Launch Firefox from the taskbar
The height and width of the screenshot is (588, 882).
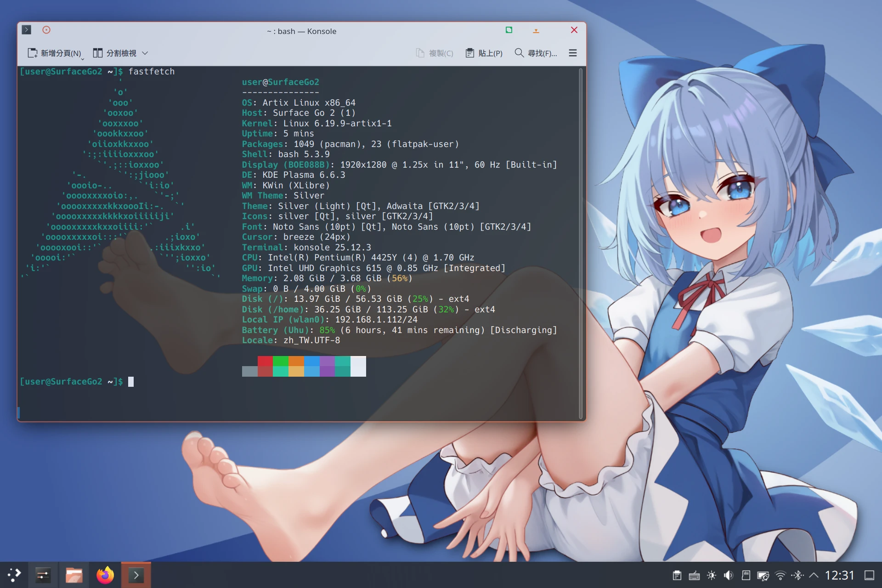coord(105,575)
